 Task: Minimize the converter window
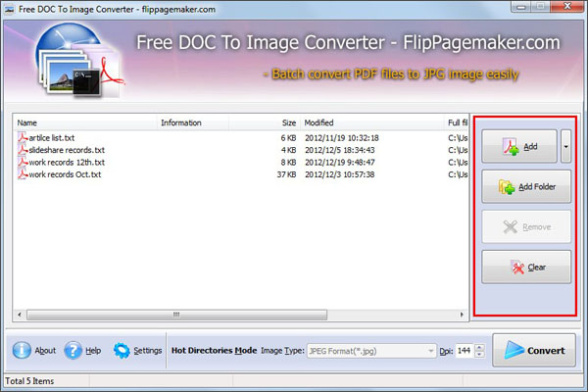[521, 7]
